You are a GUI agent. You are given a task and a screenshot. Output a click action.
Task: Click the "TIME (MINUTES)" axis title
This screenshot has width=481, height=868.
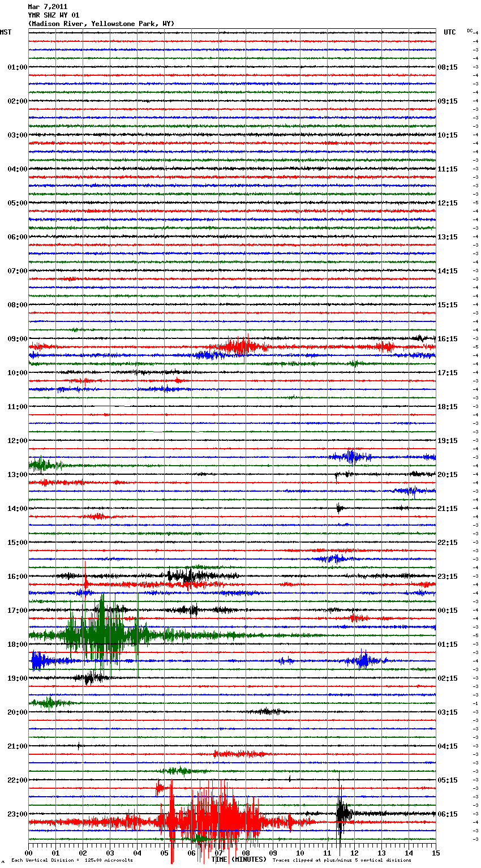tap(239, 860)
